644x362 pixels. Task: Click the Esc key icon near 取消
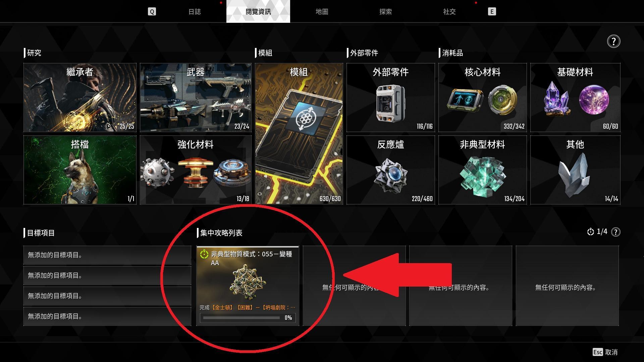598,352
